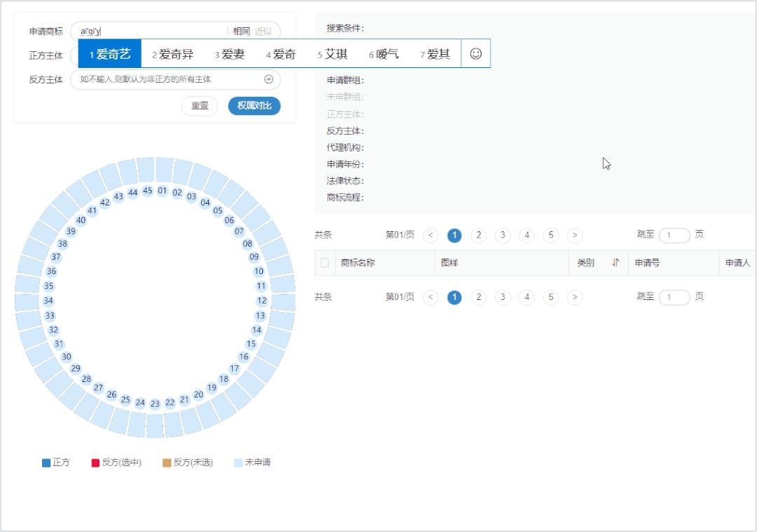
Task: Click the plus icon in the 反方主体 field
Action: click(270, 81)
